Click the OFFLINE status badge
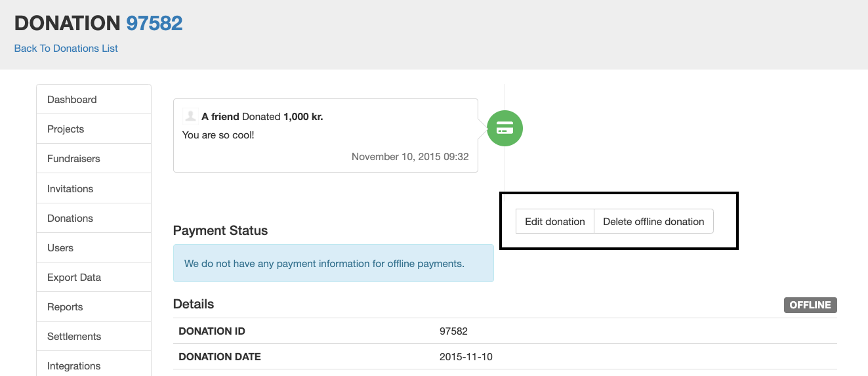868x376 pixels. click(810, 305)
